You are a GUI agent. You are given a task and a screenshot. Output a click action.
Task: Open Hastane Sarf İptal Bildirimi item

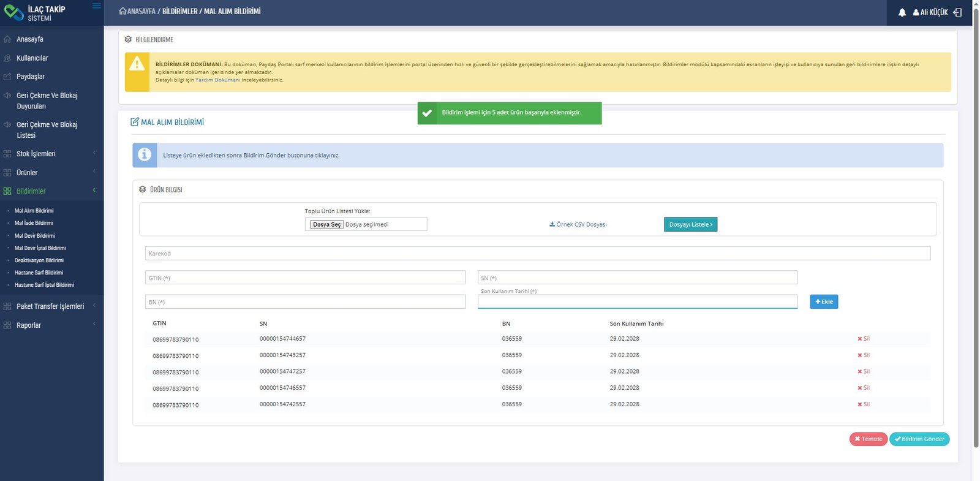pyautogui.click(x=44, y=285)
